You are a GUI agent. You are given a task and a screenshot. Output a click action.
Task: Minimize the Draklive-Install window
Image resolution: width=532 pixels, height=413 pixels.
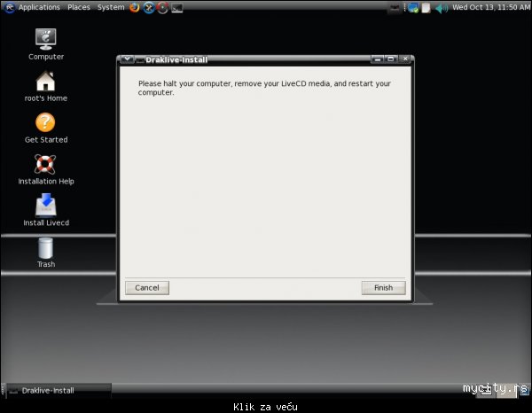coord(378,59)
